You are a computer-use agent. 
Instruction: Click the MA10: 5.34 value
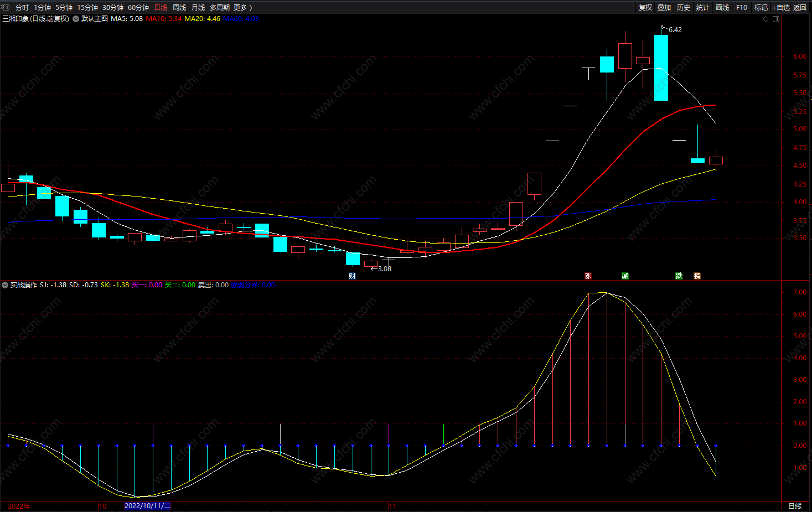click(x=164, y=19)
